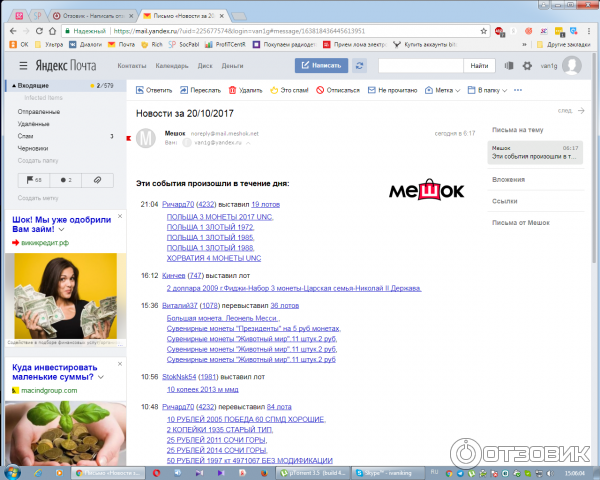Show attachments filter with paperclip button
600x480 pixels.
[x=97, y=180]
